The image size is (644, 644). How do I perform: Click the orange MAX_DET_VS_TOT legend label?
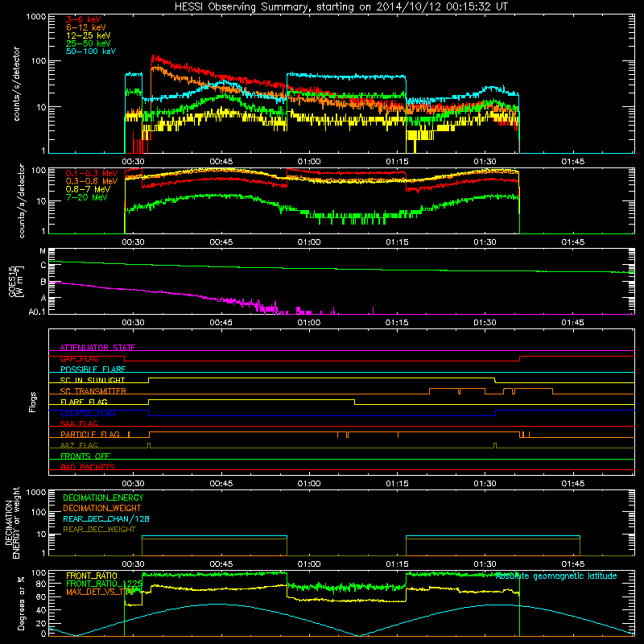pos(100,592)
